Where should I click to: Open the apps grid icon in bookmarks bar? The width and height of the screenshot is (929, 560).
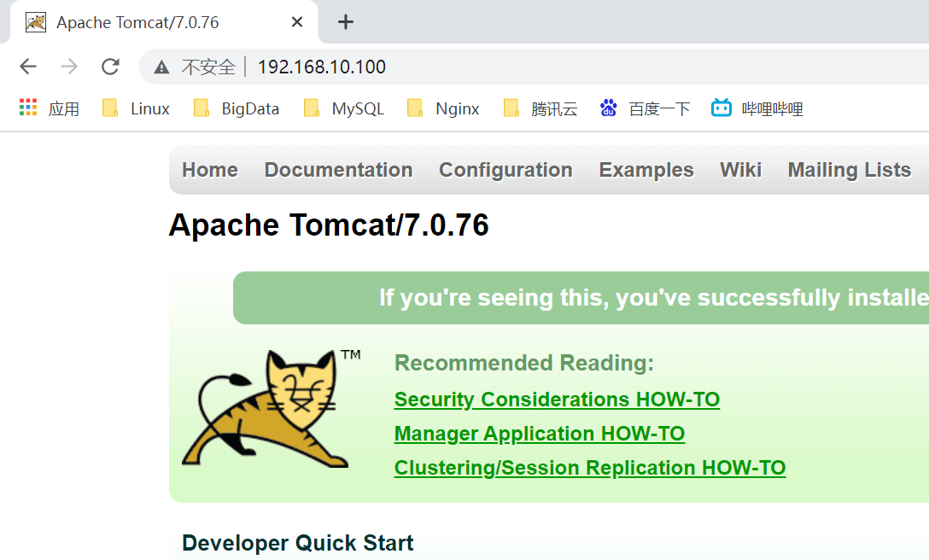tap(28, 108)
